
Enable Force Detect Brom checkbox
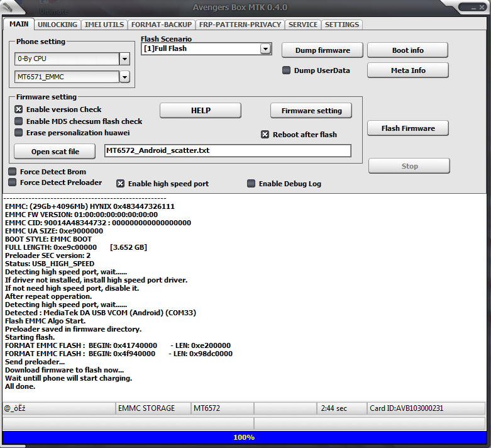tap(12, 172)
